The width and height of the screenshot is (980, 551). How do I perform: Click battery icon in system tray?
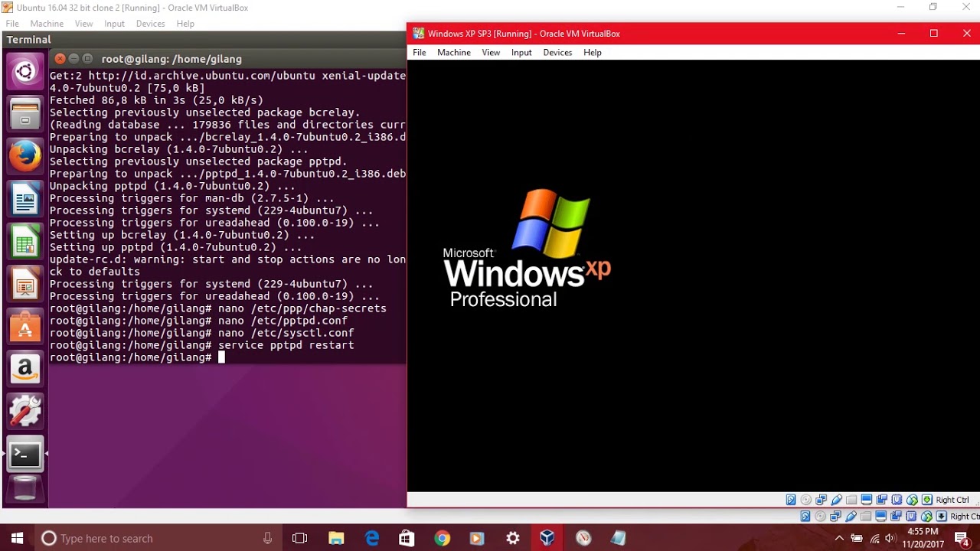[x=857, y=538]
